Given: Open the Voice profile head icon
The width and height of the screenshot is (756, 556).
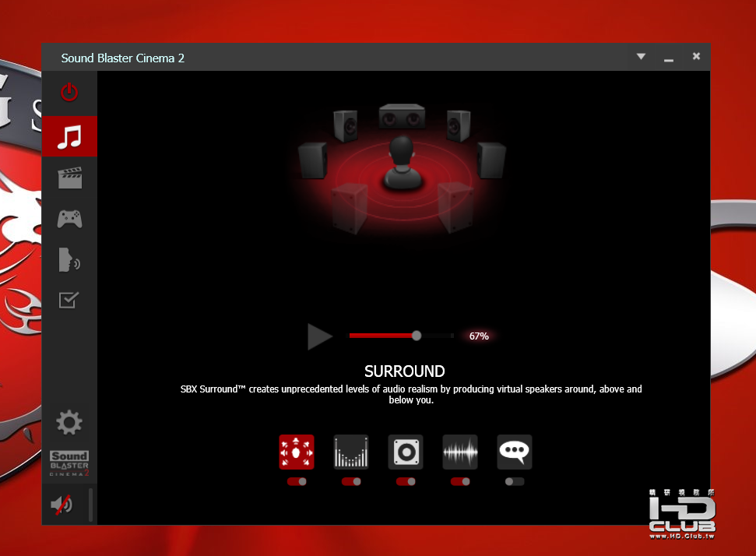Looking at the screenshot, I should click(69, 259).
